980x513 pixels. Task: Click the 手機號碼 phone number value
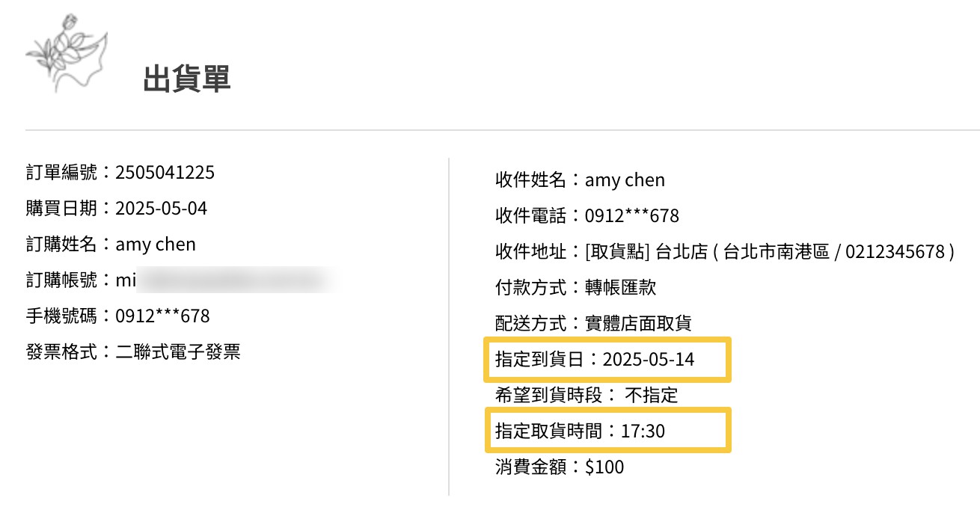coord(162,316)
